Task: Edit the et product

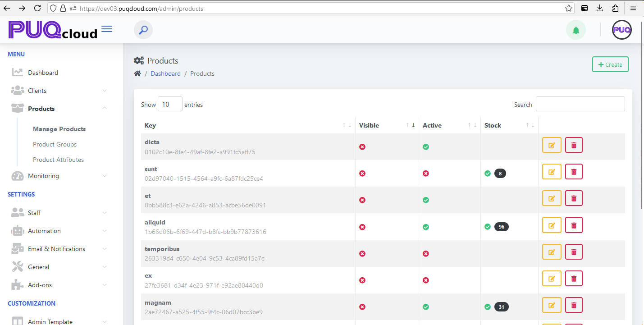Action: point(552,198)
